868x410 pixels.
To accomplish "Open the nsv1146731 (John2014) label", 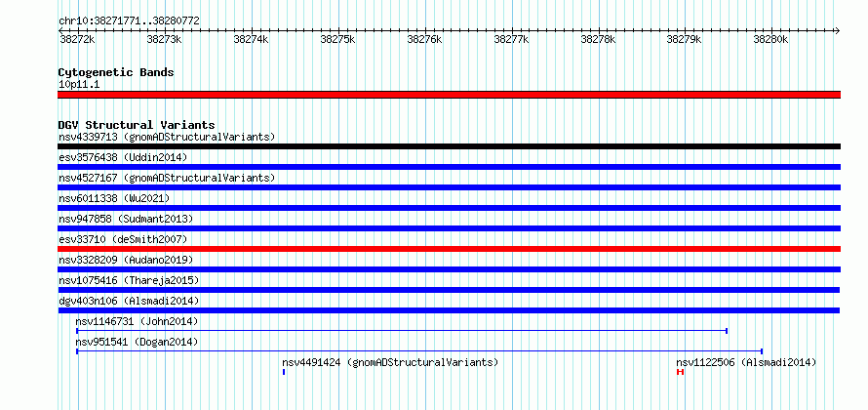I will pos(137,321).
